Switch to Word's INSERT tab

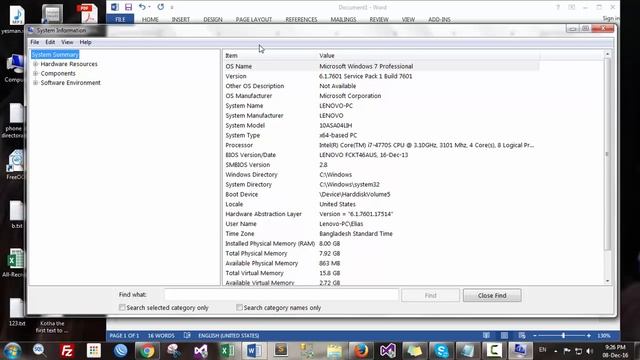click(x=180, y=19)
